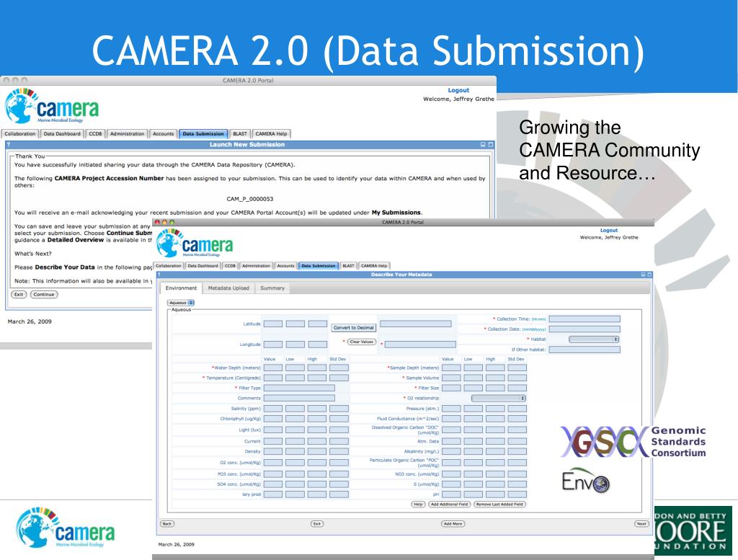This screenshot has width=738, height=560.
Task: Open the Habitat dropdown
Action: point(594,339)
